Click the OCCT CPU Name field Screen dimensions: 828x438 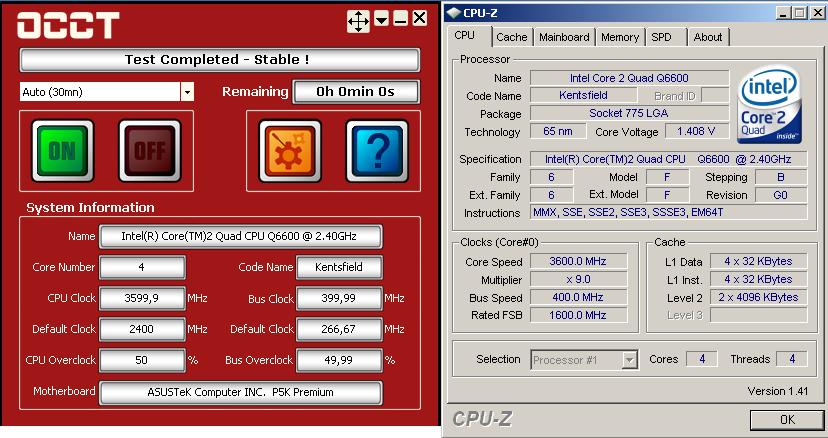pos(240,236)
